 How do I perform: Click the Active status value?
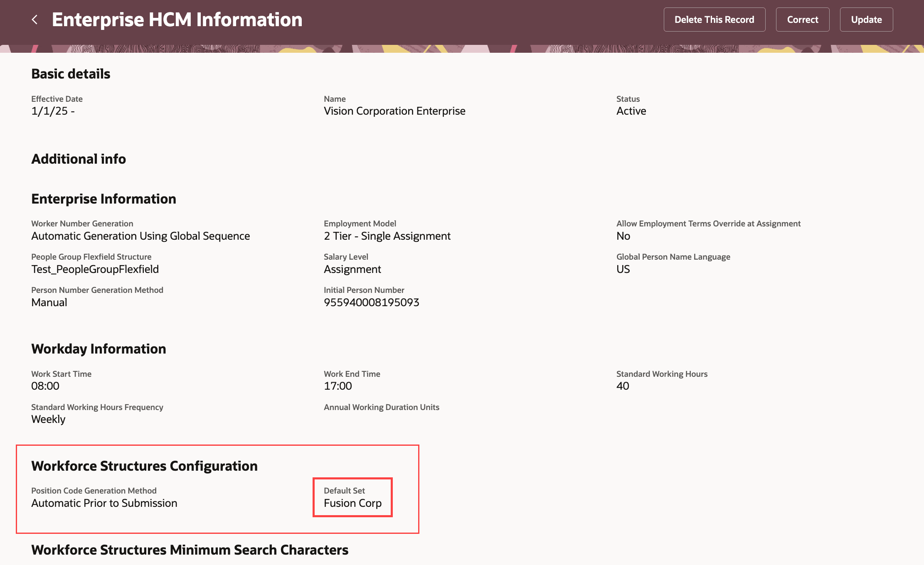tap(631, 111)
